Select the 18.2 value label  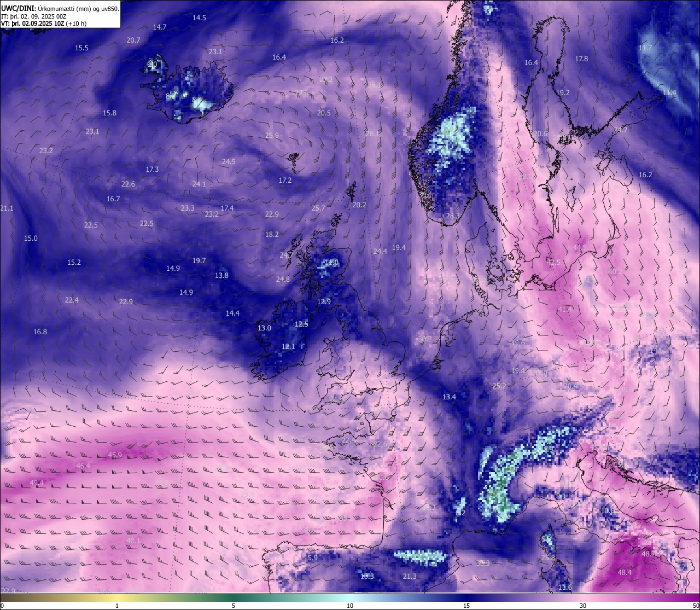272,234
